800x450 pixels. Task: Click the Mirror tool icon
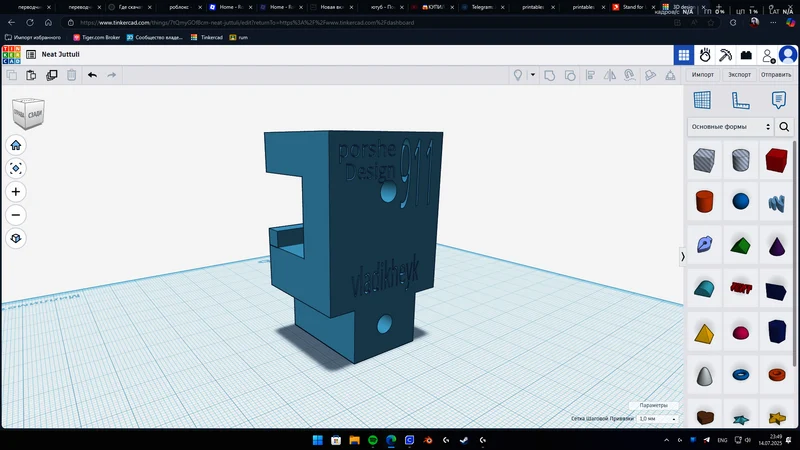tap(610, 76)
